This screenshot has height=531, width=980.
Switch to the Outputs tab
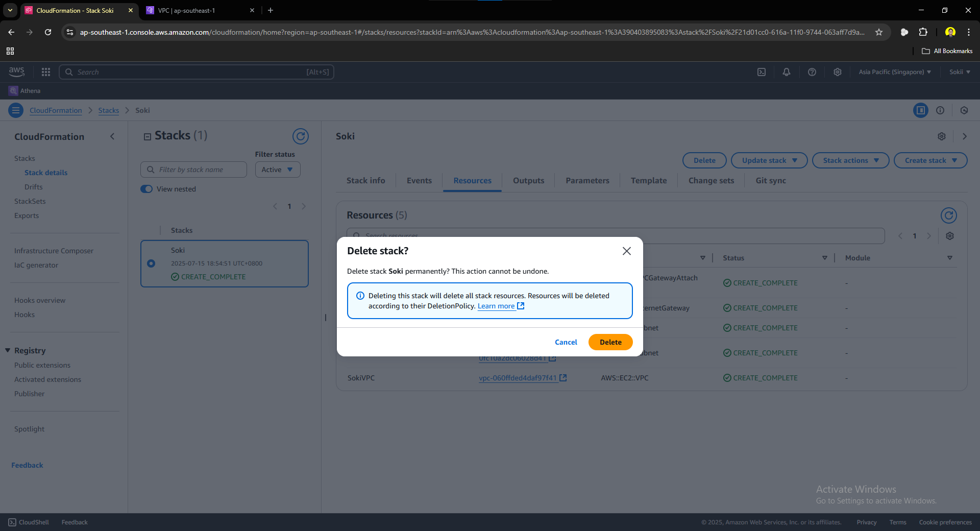tap(528, 180)
